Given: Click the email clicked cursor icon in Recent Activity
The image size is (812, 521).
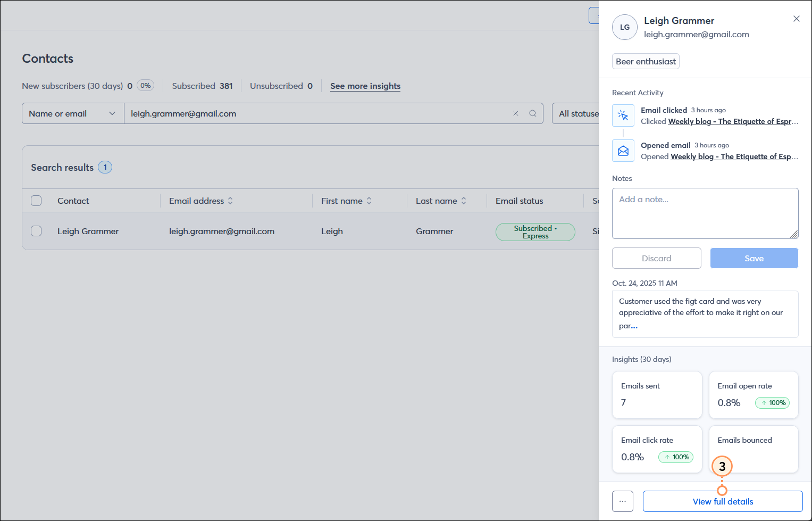Looking at the screenshot, I should coord(623,115).
